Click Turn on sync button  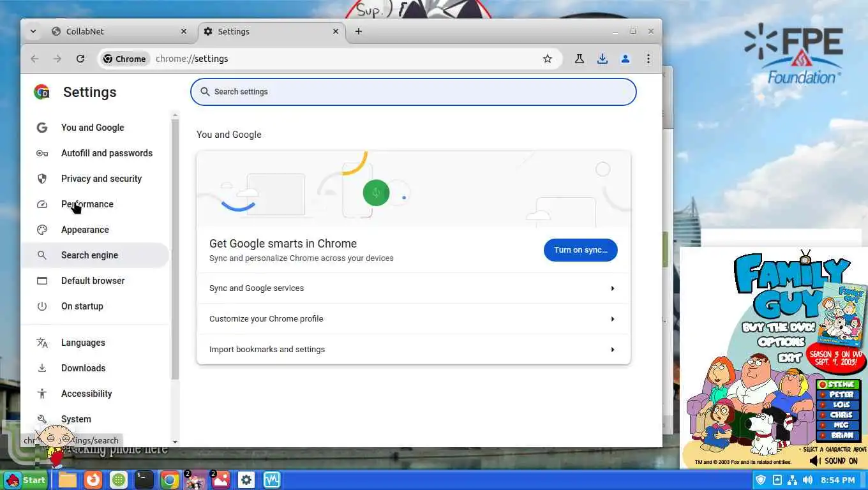[x=580, y=250]
